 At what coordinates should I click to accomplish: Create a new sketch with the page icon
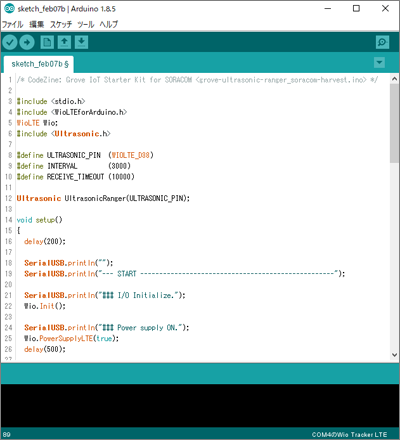[47, 42]
